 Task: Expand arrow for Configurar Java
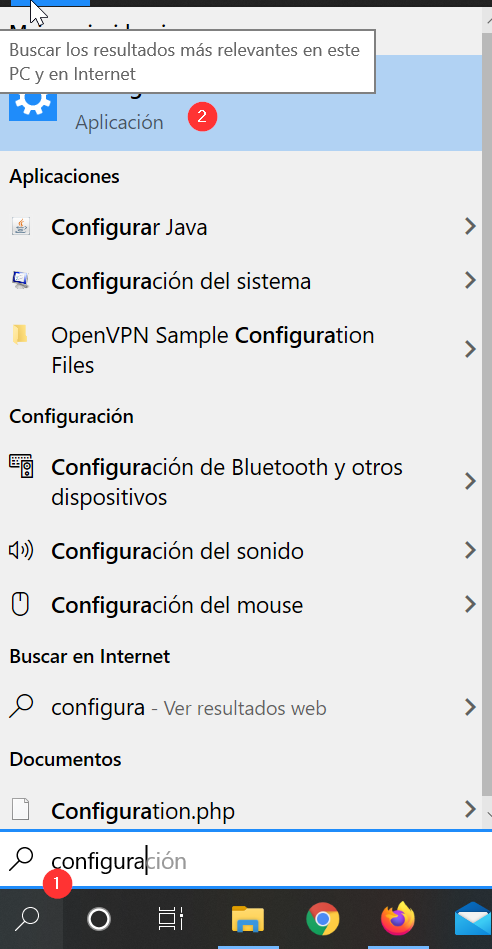(470, 227)
